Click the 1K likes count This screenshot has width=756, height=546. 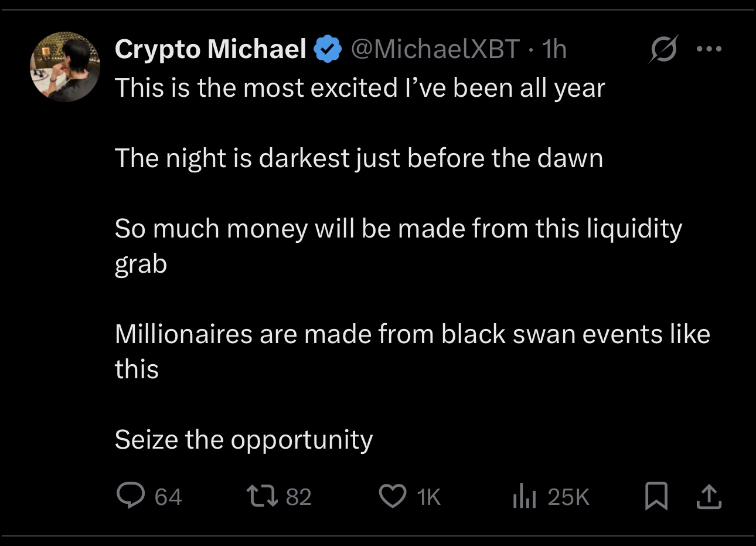(x=428, y=497)
